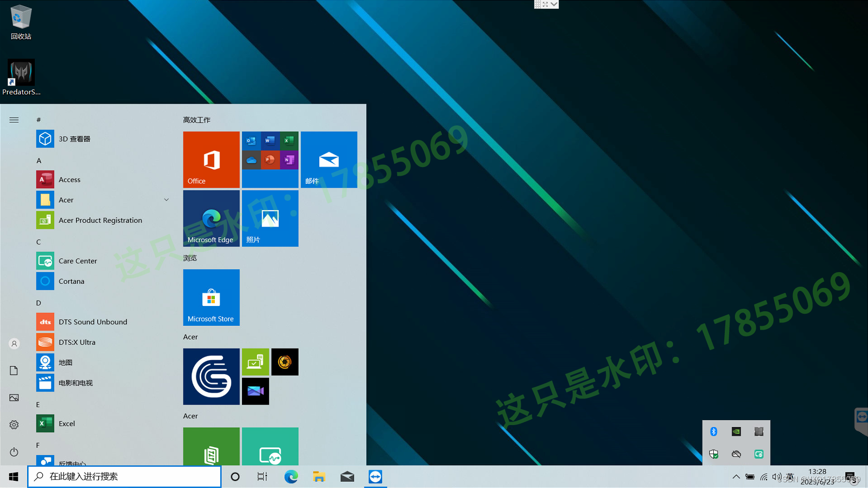Click the volume speaker icon
The width and height of the screenshot is (868, 488).
(777, 477)
